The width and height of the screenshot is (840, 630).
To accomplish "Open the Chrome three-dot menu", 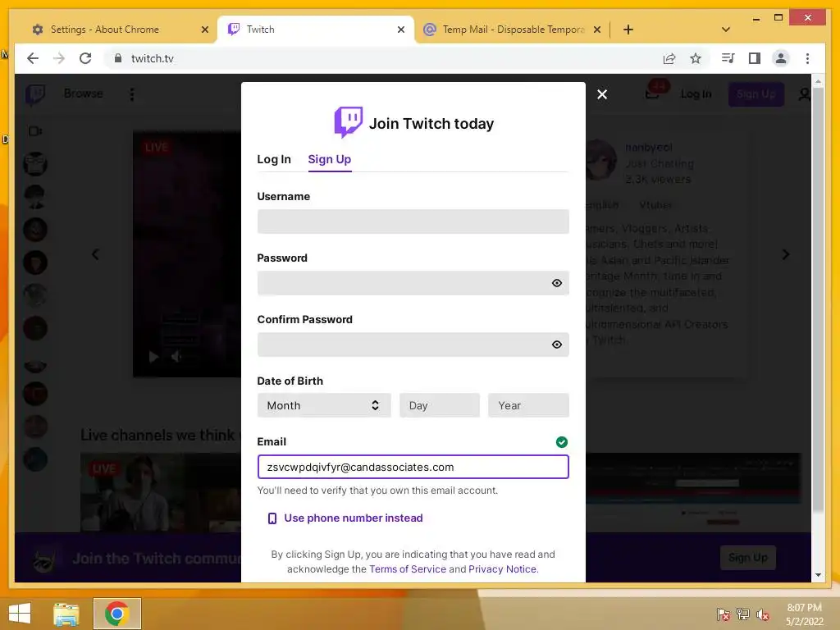I will tap(807, 58).
